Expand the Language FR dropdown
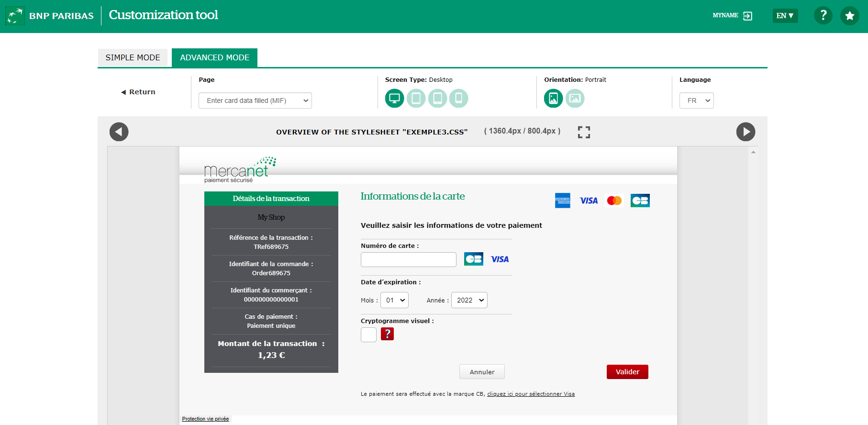868x425 pixels. (696, 101)
